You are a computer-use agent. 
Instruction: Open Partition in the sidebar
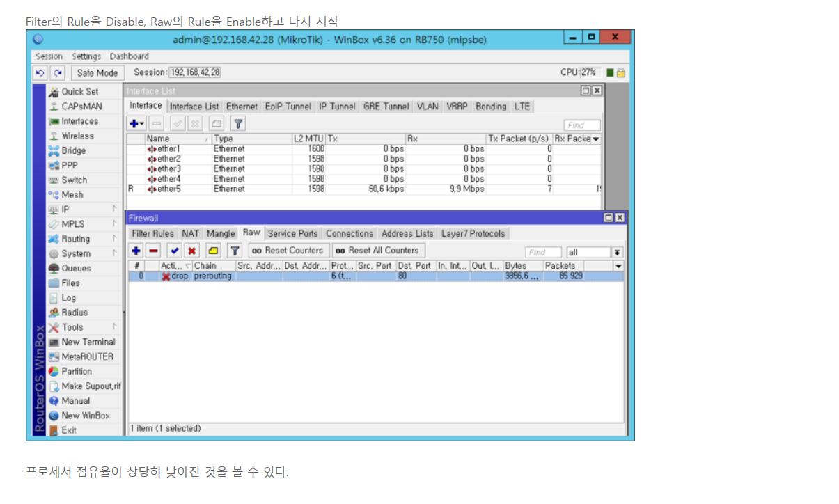coord(77,371)
